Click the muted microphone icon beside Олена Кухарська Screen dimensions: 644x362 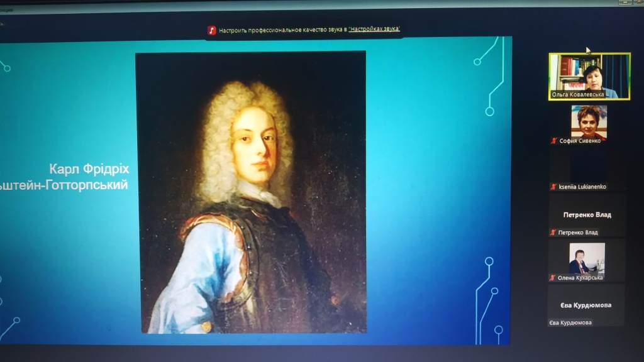coord(552,278)
